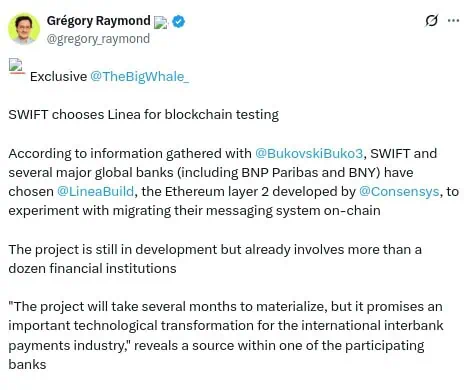The height and width of the screenshot is (390, 471).
Task: Click the dozen financial institutions line
Action: pos(92,268)
